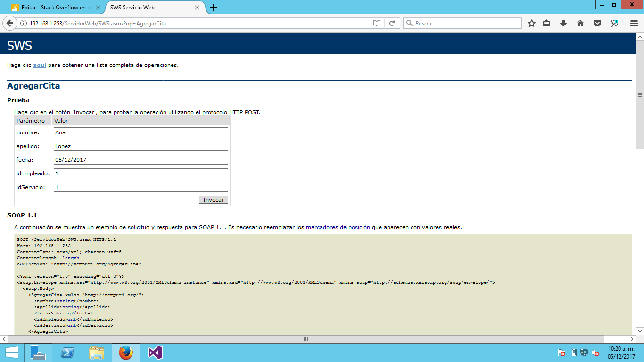
Task: Click the muted volume tray icon
Action: click(595, 353)
